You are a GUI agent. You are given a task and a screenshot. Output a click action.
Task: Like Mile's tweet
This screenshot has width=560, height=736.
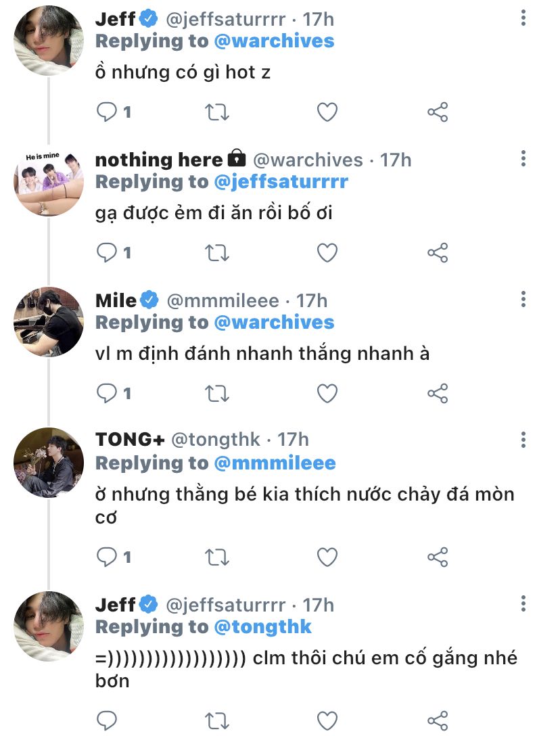327,392
